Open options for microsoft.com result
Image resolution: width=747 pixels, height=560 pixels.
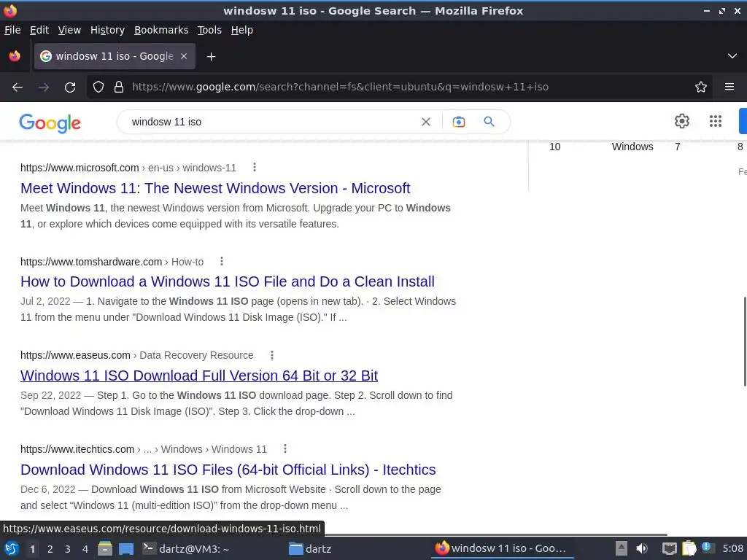tap(255, 167)
